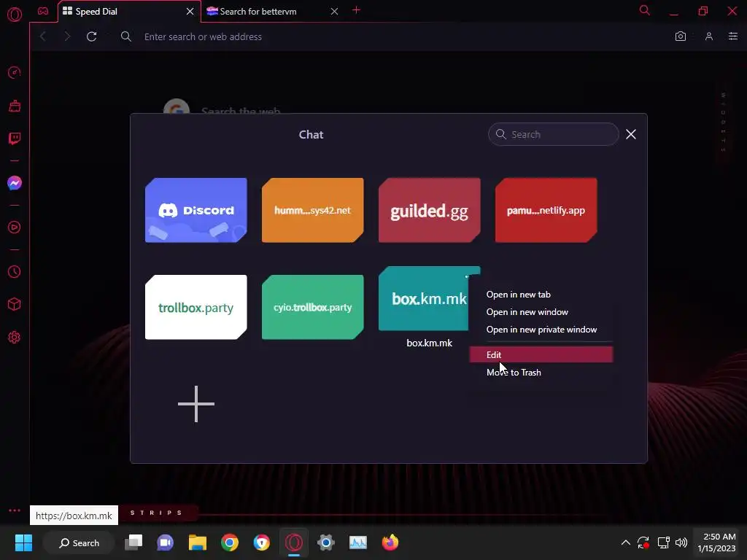Viewport: 747px width, 560px height.
Task: Open History clock icon in sidebar
Action: pos(15,271)
